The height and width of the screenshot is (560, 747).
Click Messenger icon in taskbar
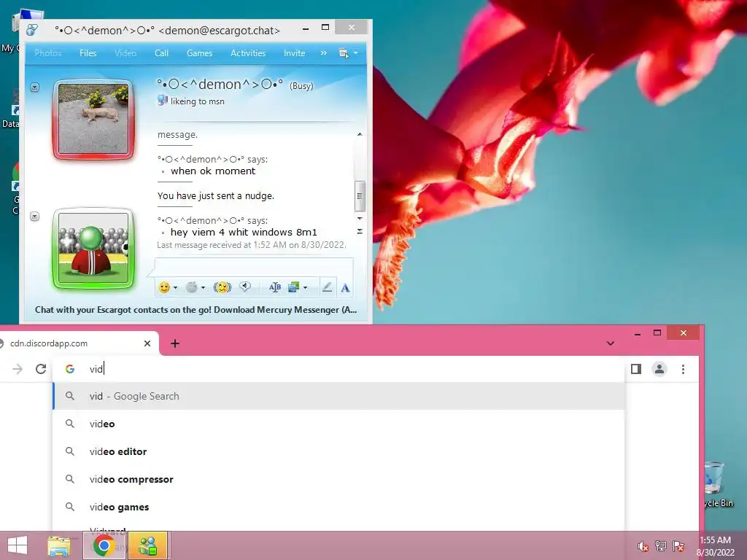(x=147, y=545)
